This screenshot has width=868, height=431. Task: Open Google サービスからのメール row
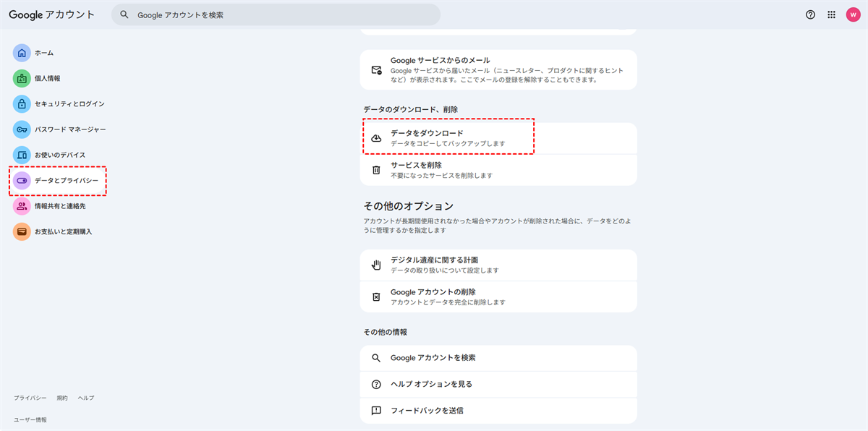tap(498, 69)
